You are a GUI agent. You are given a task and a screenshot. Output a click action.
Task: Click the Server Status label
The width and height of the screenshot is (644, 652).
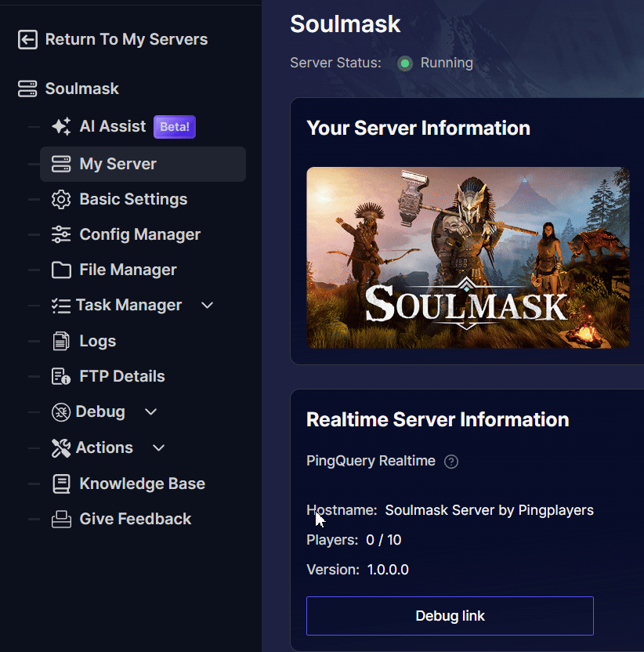coord(335,63)
